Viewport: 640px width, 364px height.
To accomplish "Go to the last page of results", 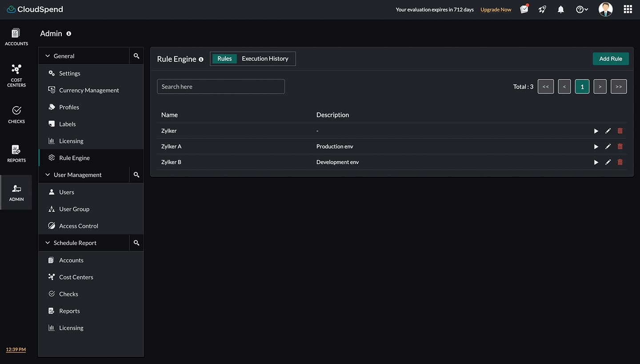I will tap(618, 87).
